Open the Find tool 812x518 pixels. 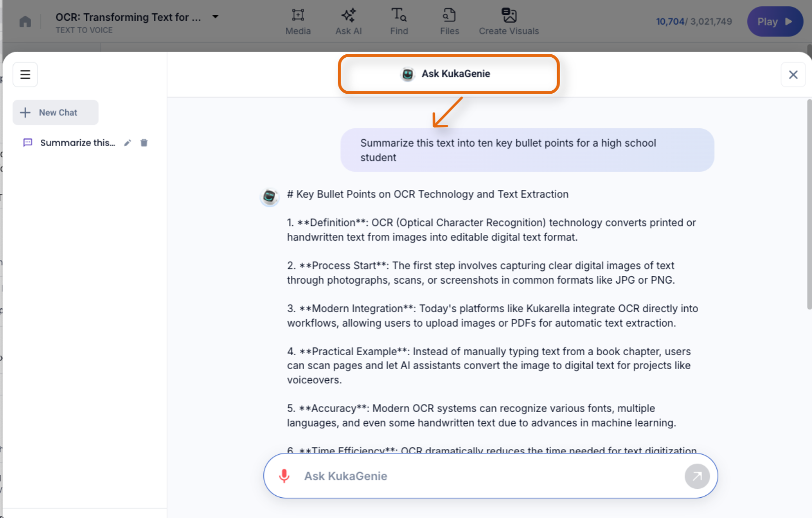tap(399, 22)
